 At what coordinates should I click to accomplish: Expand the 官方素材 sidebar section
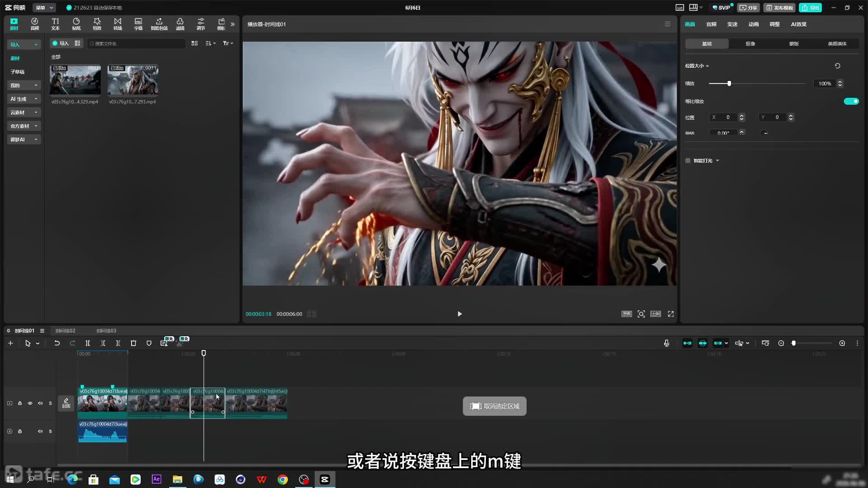(x=24, y=126)
